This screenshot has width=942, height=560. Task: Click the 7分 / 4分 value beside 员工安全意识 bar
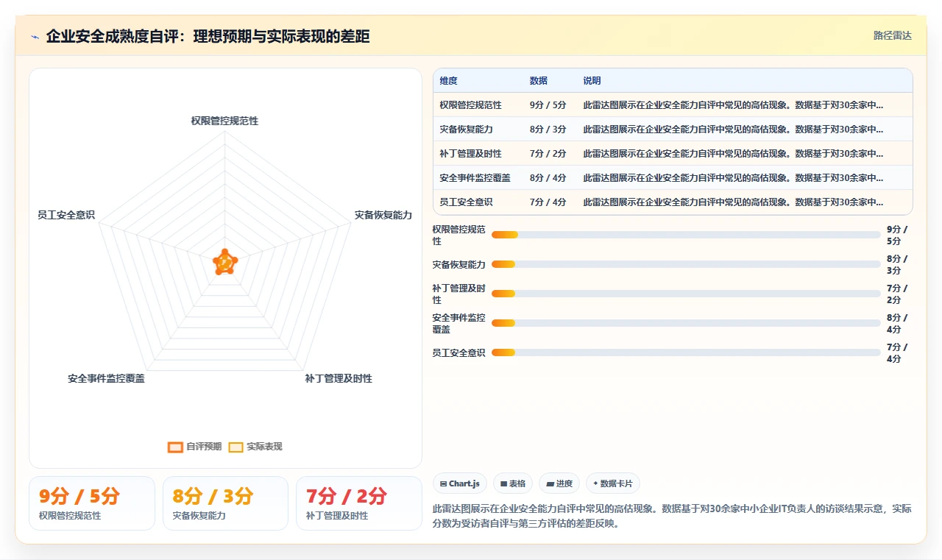897,352
